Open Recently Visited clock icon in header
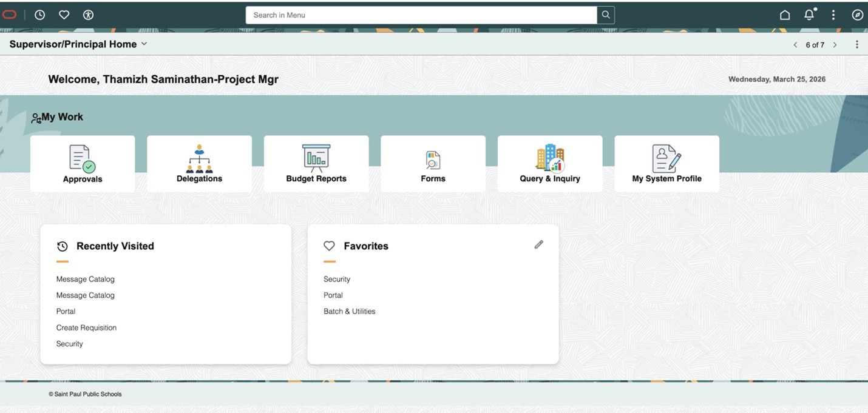The width and height of the screenshot is (868, 413). click(40, 15)
